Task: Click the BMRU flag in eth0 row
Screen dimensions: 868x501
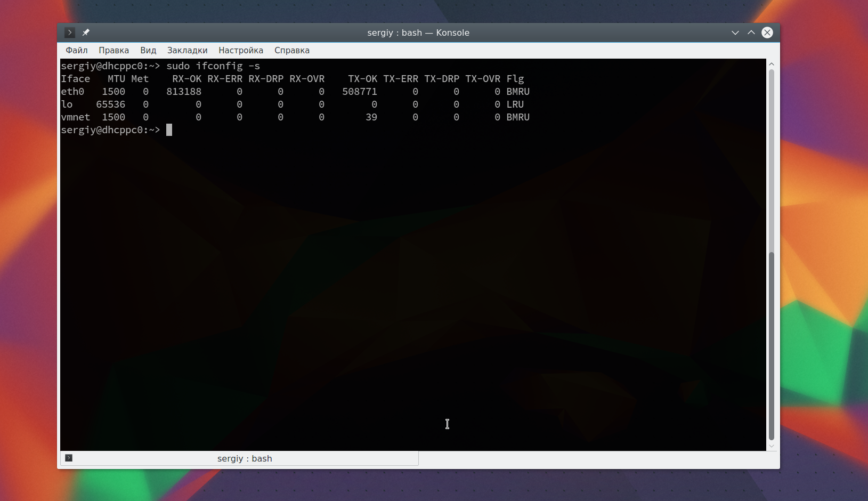Action: (x=518, y=92)
